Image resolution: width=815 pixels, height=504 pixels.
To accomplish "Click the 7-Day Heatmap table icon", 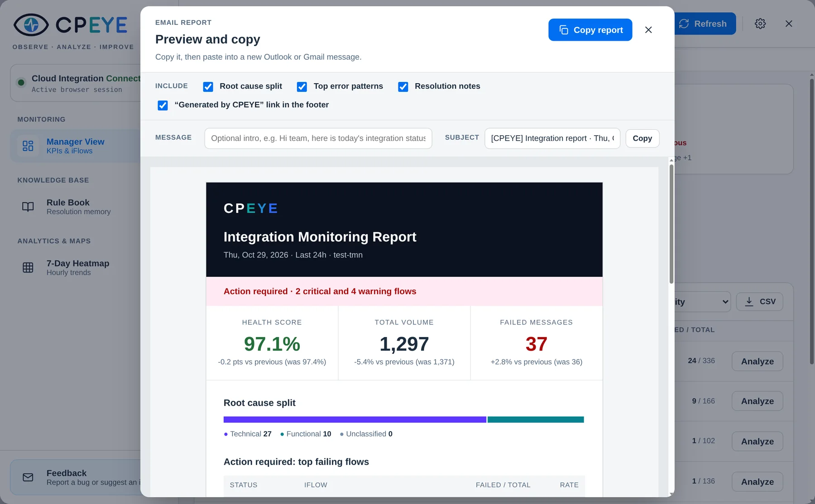I will click(x=28, y=267).
